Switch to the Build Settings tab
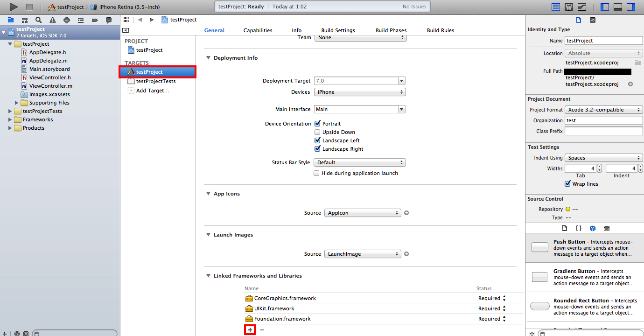 338,30
